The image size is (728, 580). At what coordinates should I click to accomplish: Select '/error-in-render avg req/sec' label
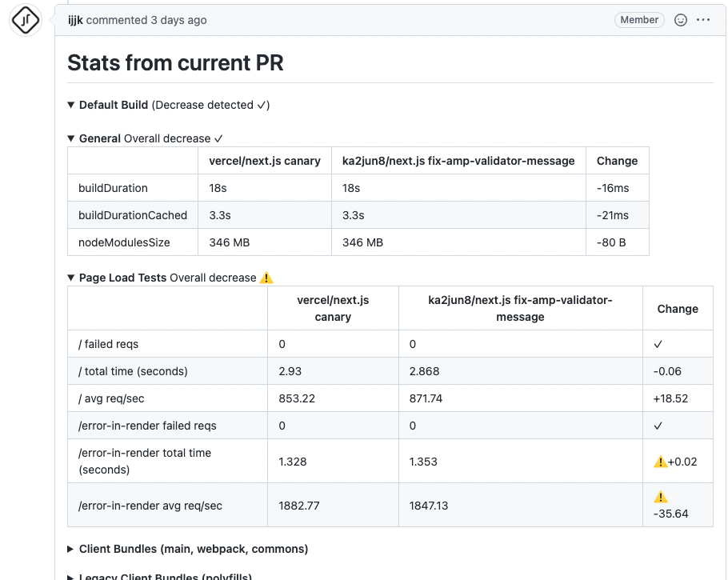click(x=150, y=506)
